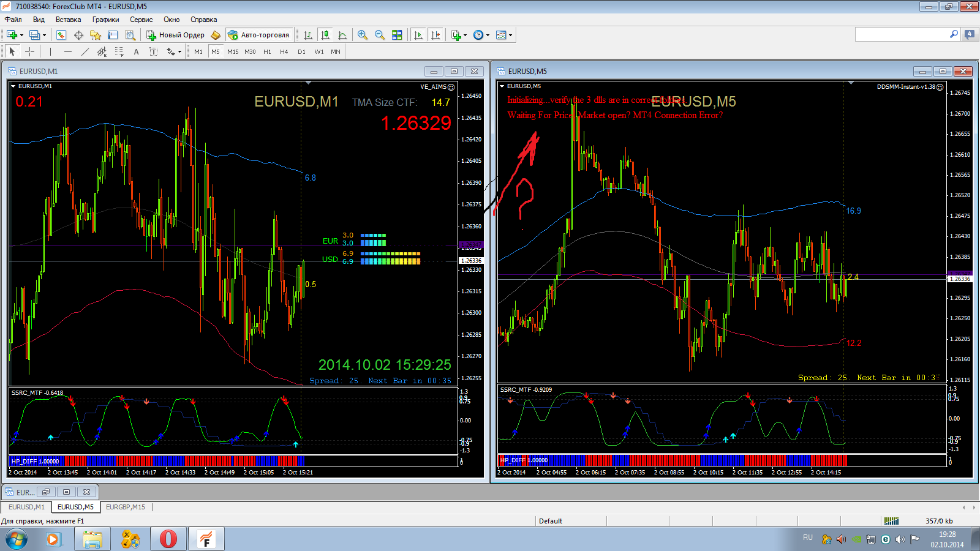This screenshot has height=551, width=980.
Task: Open MetaEditor via the yellow book icon
Action: [x=216, y=35]
